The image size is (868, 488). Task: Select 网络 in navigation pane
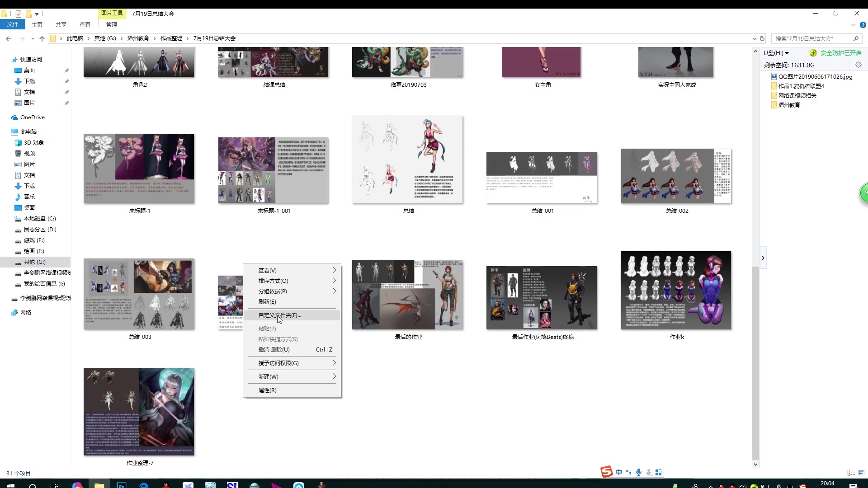pos(25,313)
